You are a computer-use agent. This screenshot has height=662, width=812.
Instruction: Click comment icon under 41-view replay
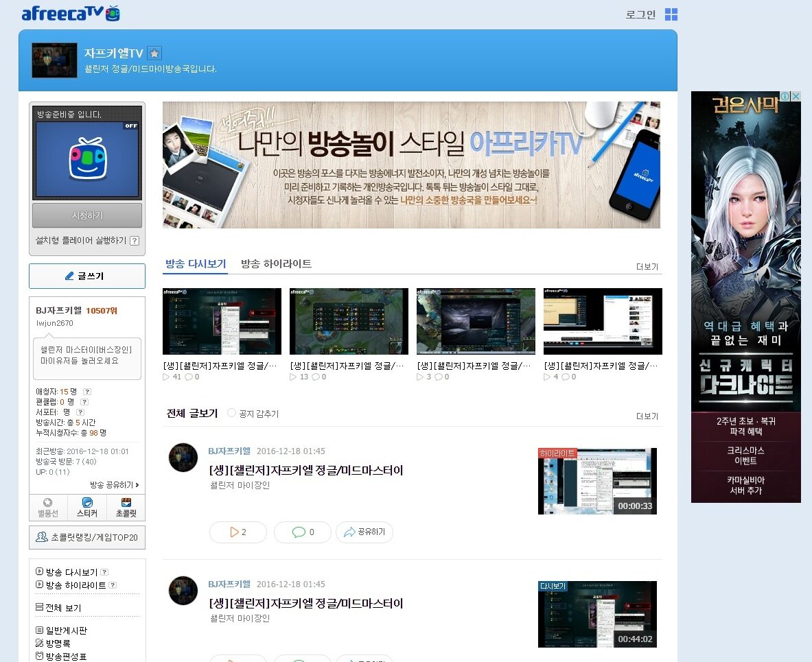click(189, 377)
